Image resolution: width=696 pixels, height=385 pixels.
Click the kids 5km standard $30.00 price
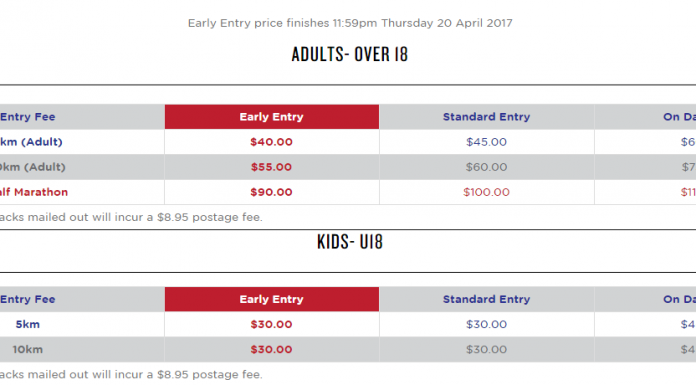tap(486, 325)
